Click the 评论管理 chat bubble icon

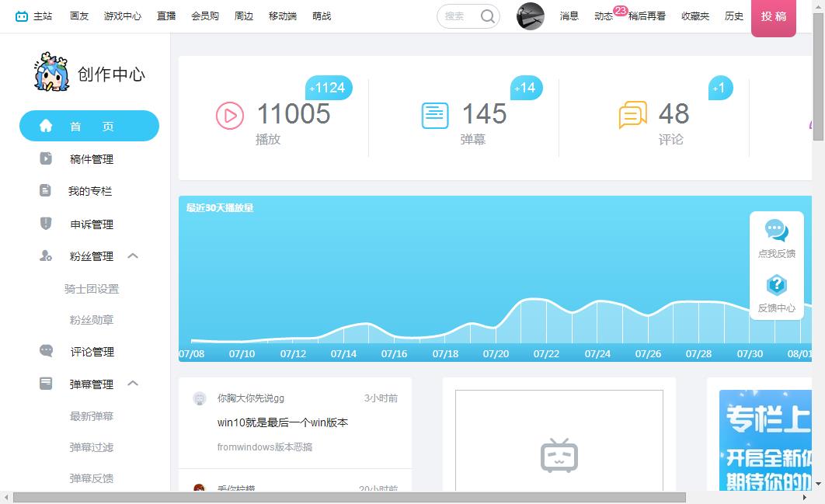[47, 351]
